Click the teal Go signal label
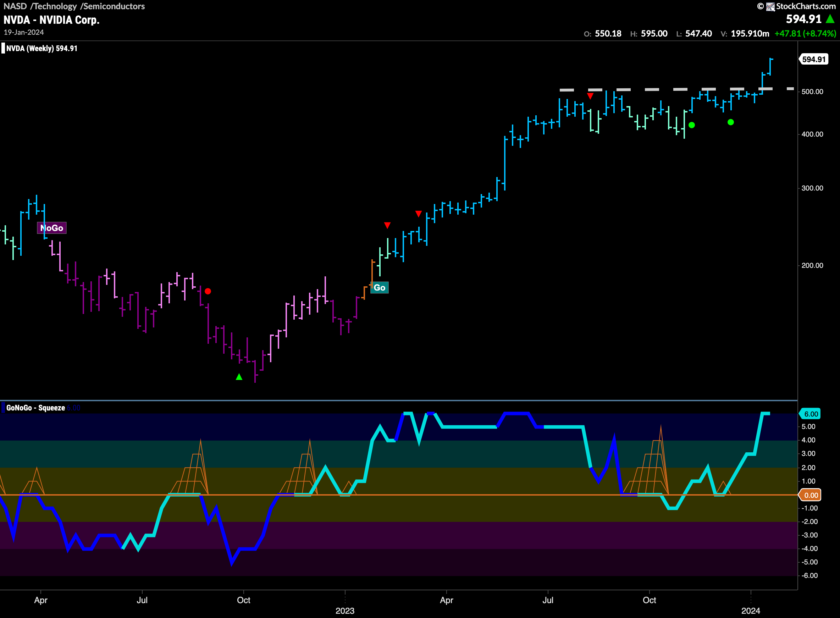 point(379,287)
